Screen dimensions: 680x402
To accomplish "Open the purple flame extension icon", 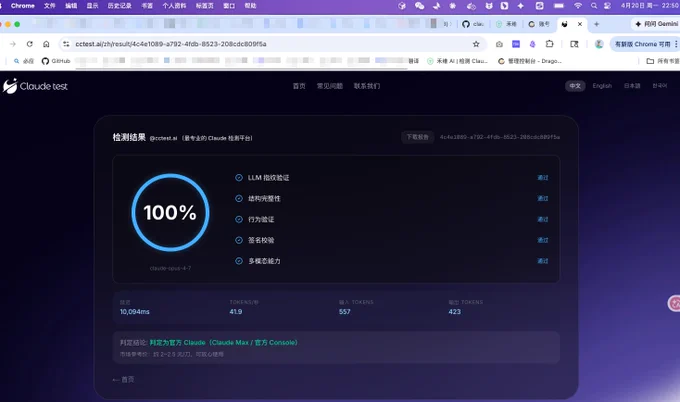I will click(532, 44).
